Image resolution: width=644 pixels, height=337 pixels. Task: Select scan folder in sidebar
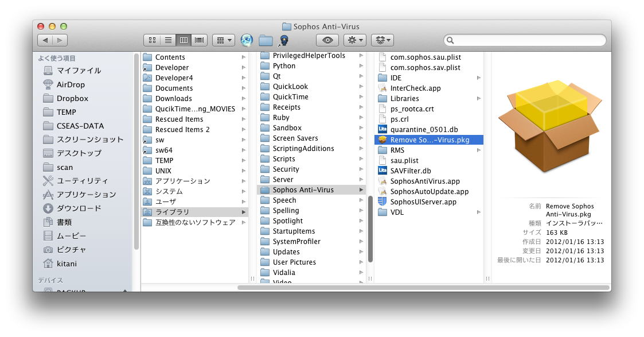(64, 167)
